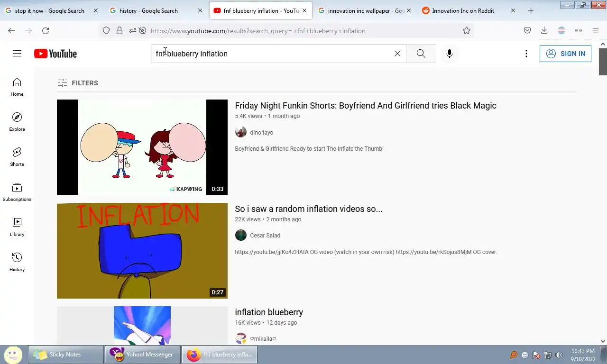Viewport: 607px width, 364px height.
Task: Open Shorts in YouTube sidebar
Action: click(x=17, y=157)
